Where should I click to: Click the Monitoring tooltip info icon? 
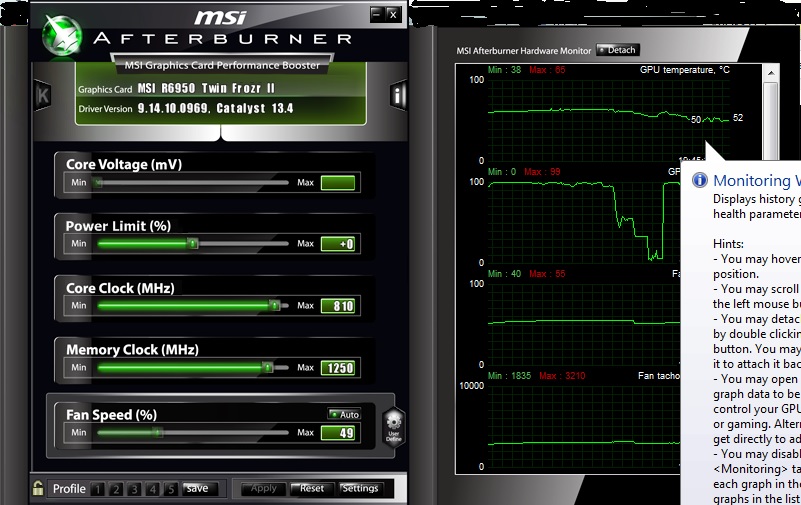[x=699, y=180]
